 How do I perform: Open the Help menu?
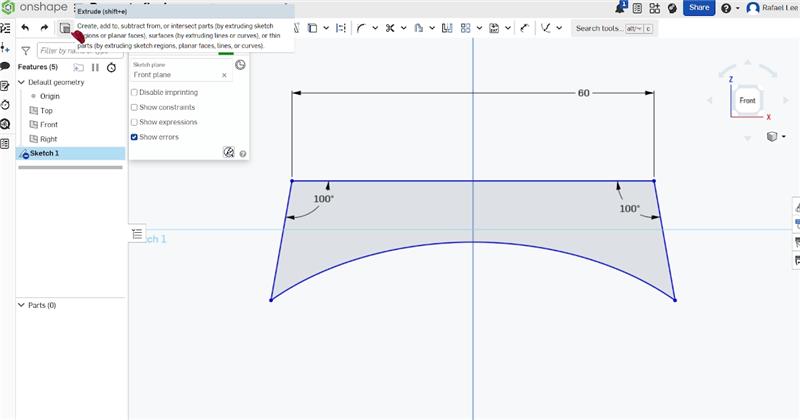[730, 8]
